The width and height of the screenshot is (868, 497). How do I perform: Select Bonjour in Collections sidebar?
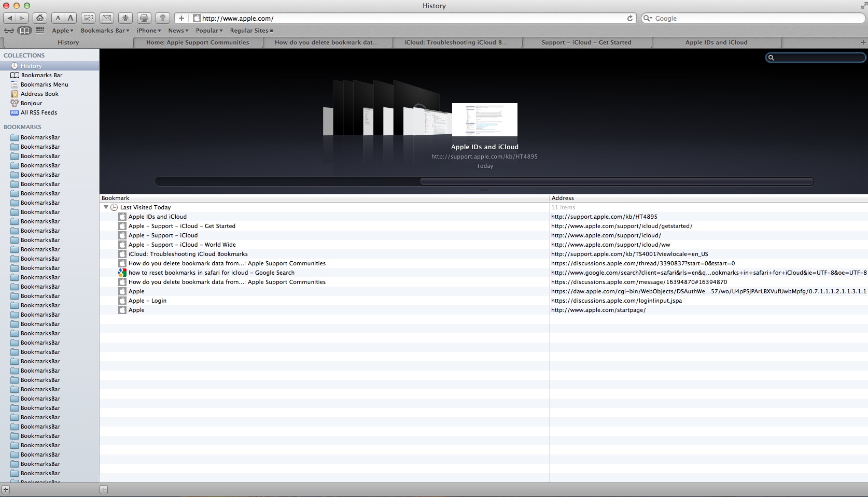[49, 103]
